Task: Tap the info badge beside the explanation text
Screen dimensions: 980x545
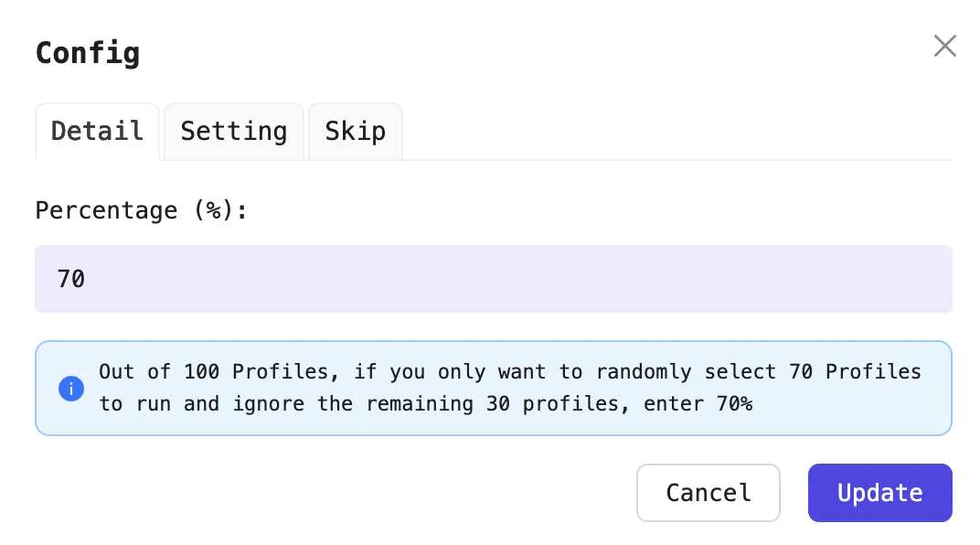Action: (x=71, y=389)
